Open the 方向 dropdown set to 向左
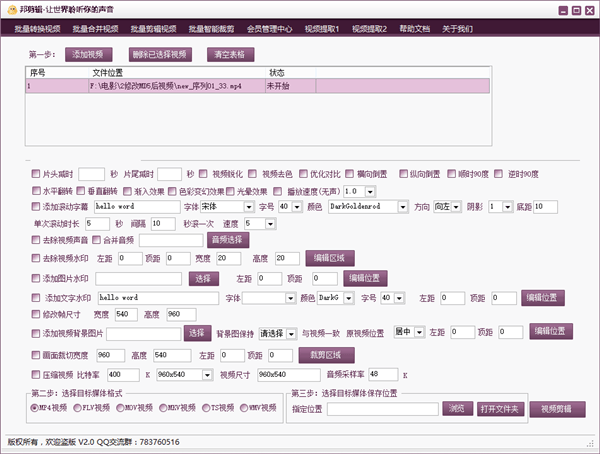Image resolution: width=600 pixels, height=454 pixels. (x=445, y=206)
